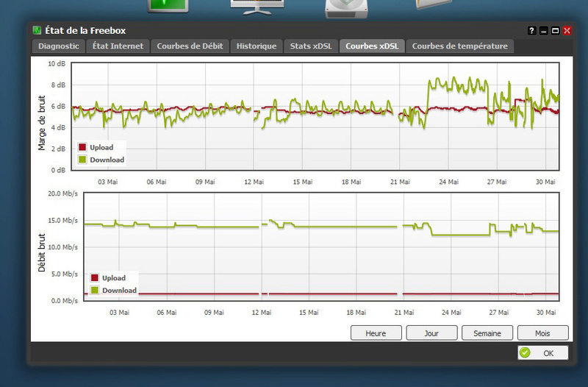Open the green monitor desktop icon

tap(168, 6)
